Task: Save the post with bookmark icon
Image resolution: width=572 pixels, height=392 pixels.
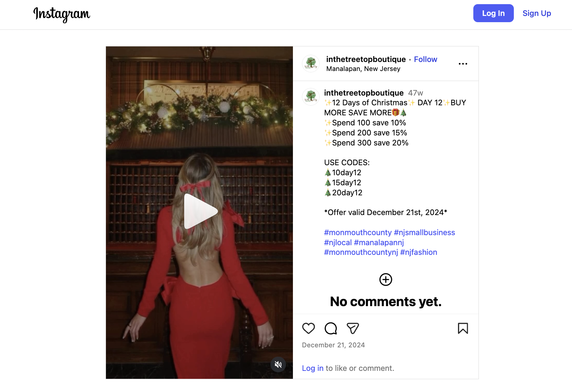Action: tap(463, 328)
